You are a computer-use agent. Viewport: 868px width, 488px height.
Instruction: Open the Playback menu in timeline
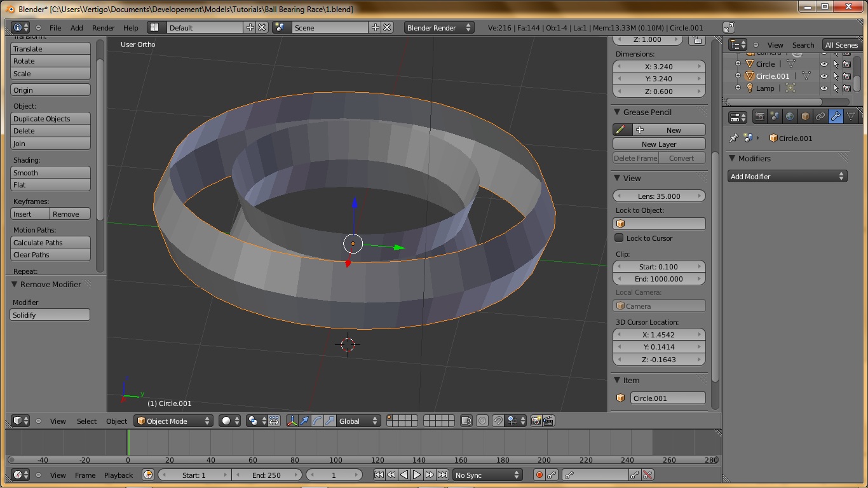pyautogui.click(x=119, y=475)
